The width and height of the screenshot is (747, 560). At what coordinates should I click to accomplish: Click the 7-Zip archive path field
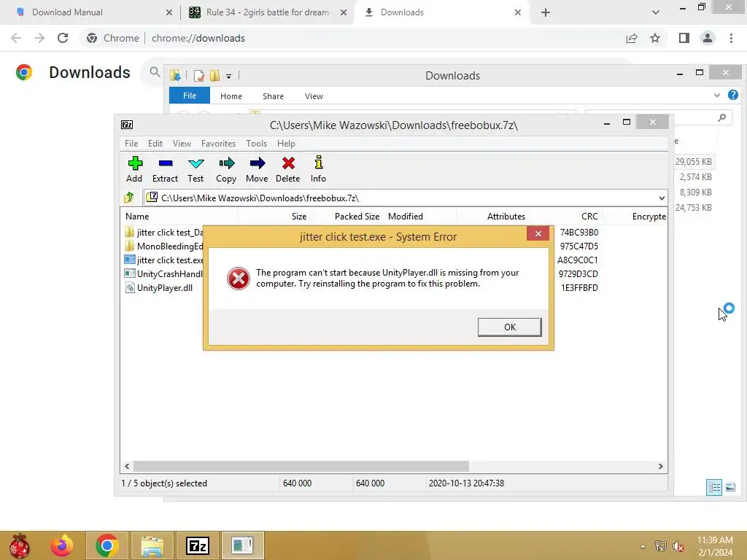(400, 198)
